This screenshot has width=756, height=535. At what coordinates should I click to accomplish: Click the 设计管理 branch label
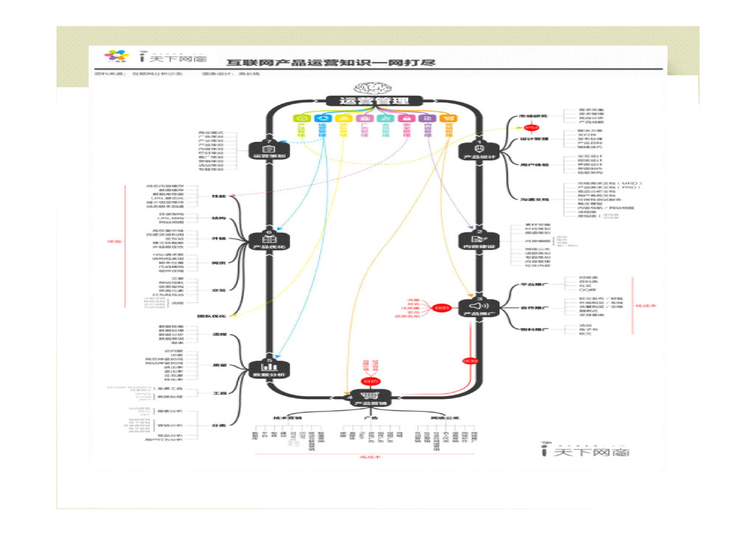coord(535,139)
